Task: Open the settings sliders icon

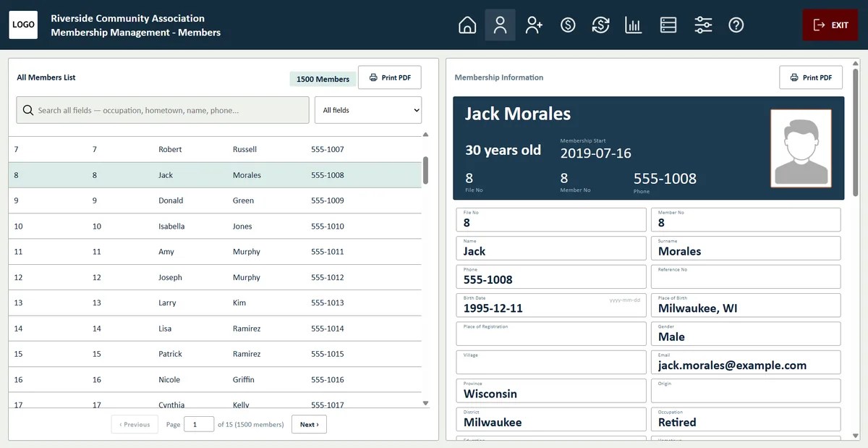Action: [x=703, y=25]
